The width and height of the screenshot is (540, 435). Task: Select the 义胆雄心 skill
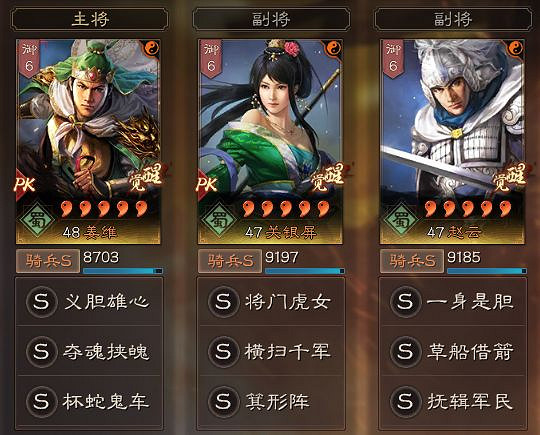tap(89, 302)
